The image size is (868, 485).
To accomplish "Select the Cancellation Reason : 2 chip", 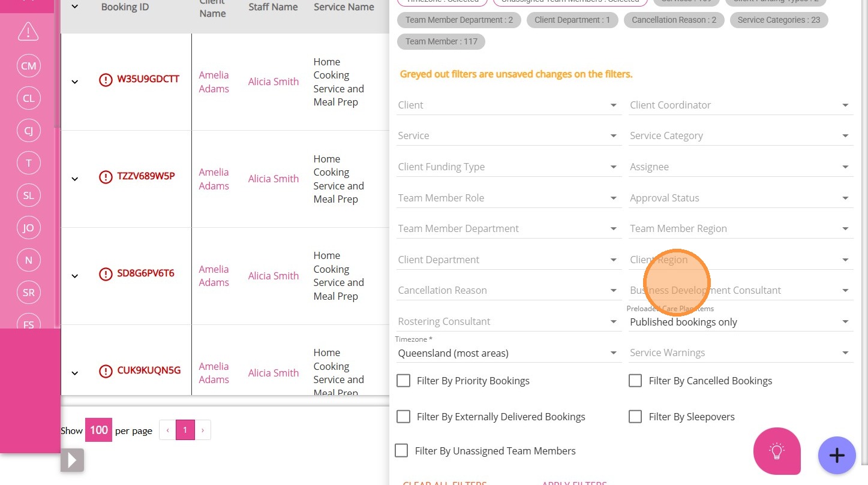I will 674,20.
